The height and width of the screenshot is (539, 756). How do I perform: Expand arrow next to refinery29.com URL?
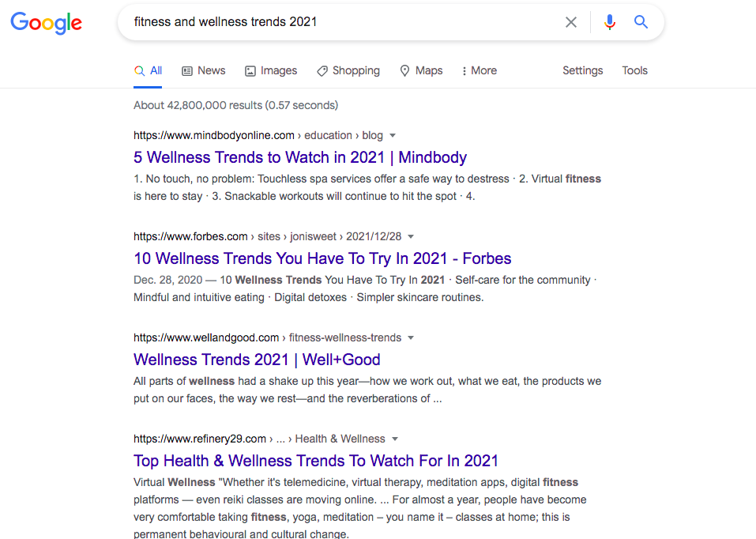(395, 439)
